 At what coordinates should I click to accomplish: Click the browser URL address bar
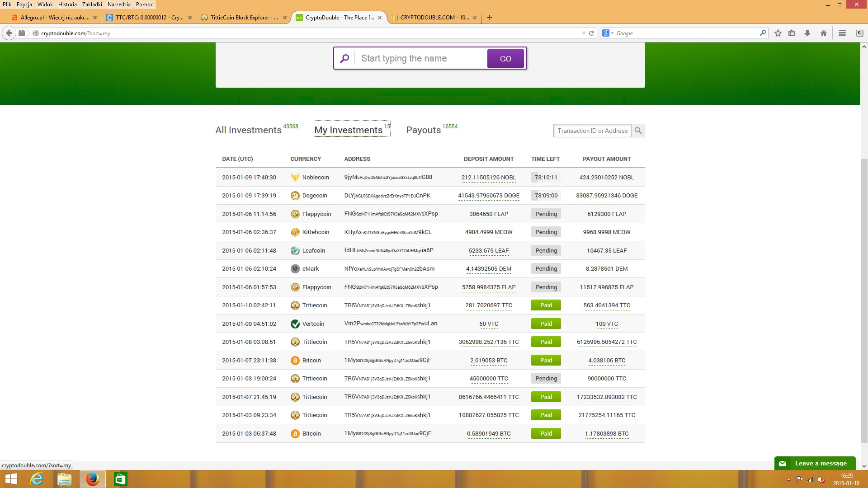coord(307,33)
